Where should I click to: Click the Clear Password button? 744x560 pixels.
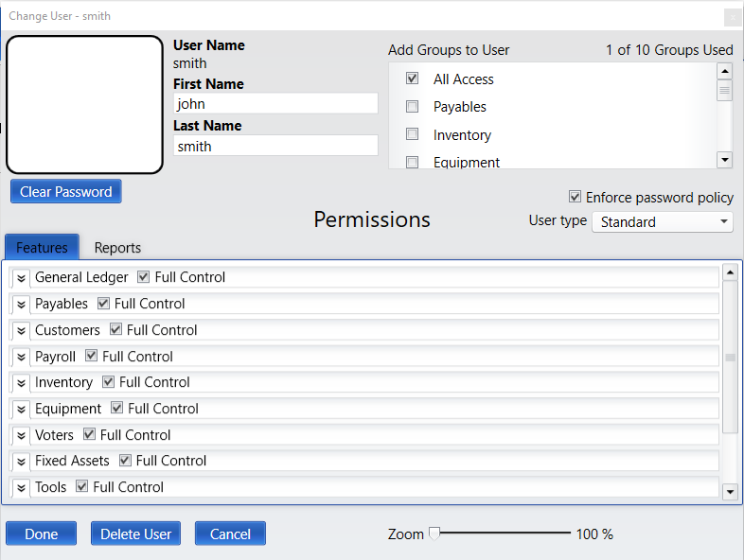66,192
